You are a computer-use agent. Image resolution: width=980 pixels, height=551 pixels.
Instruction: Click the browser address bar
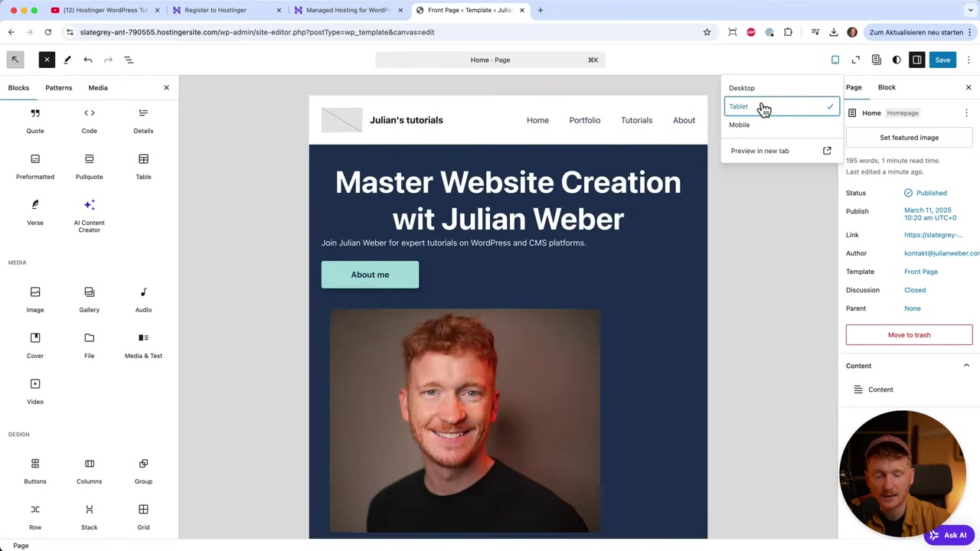385,32
